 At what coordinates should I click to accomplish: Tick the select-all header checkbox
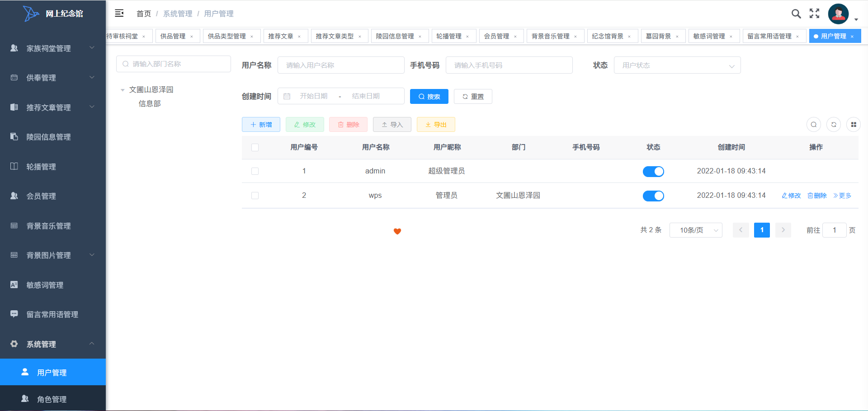[x=255, y=147]
